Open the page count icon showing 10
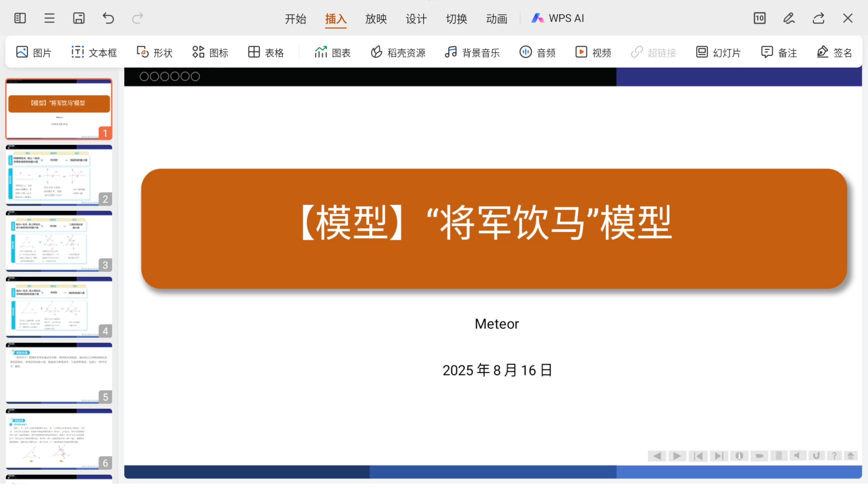Image resolution: width=868 pixels, height=488 pixels. point(759,18)
